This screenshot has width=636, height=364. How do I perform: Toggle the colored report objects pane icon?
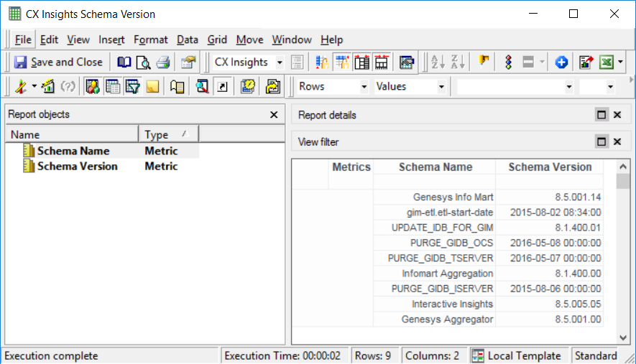tap(92, 87)
